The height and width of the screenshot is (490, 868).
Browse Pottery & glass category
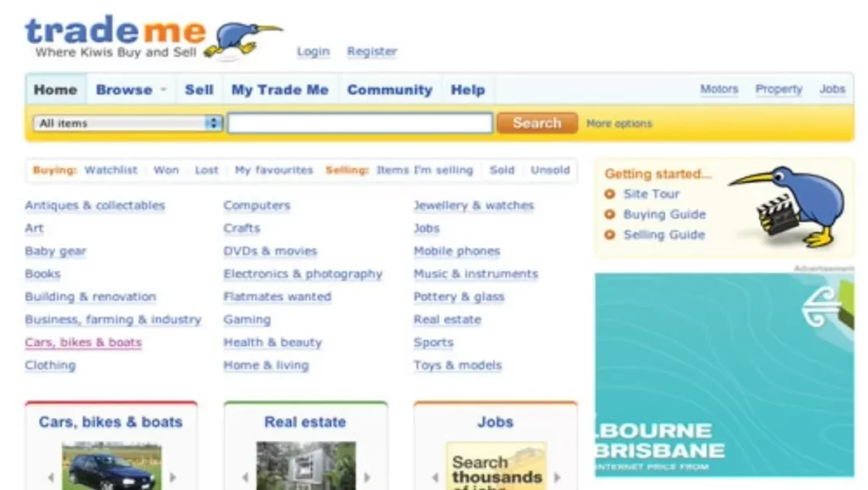(459, 297)
